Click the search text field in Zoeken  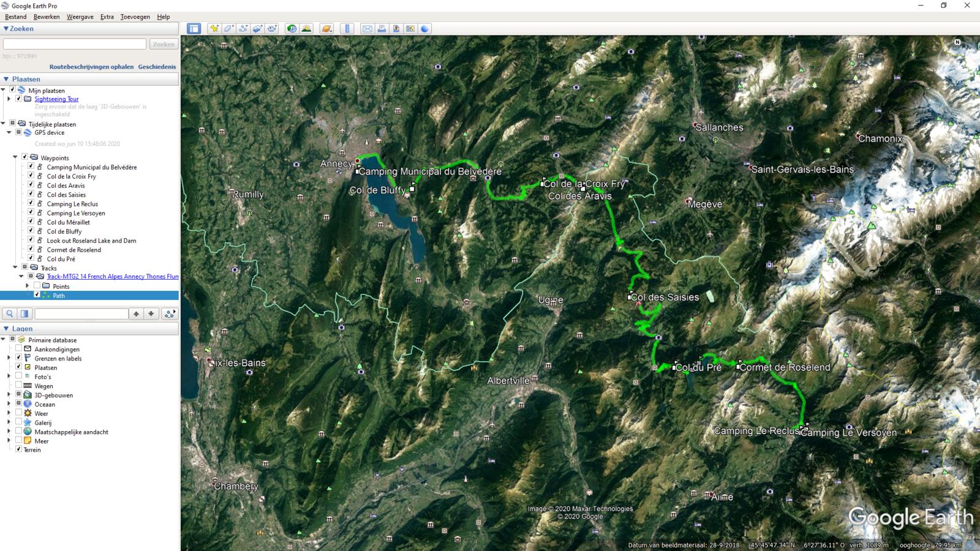[75, 44]
